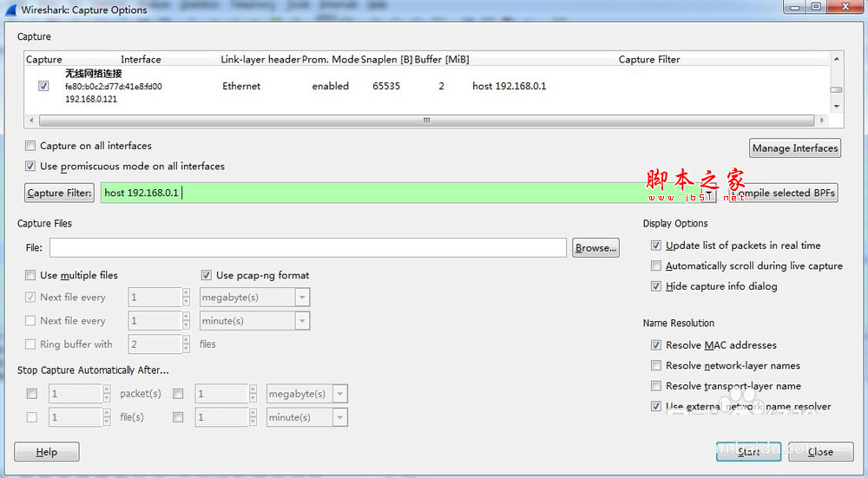The image size is (868, 478).
Task: Check stop after megabyte(s) checkbox
Action: [178, 394]
